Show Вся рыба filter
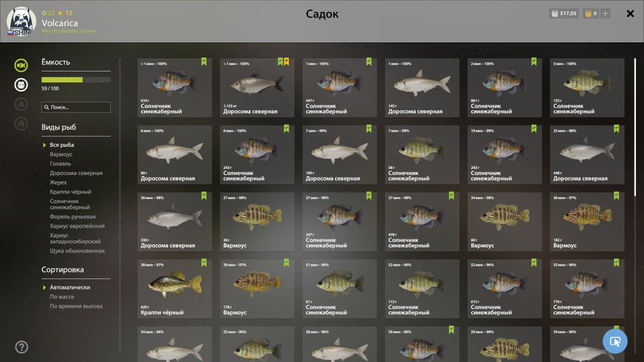 click(x=62, y=145)
